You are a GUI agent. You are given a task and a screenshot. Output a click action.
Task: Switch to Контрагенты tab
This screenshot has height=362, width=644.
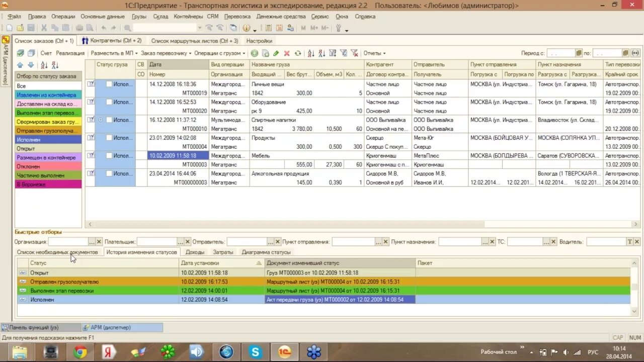(x=112, y=41)
